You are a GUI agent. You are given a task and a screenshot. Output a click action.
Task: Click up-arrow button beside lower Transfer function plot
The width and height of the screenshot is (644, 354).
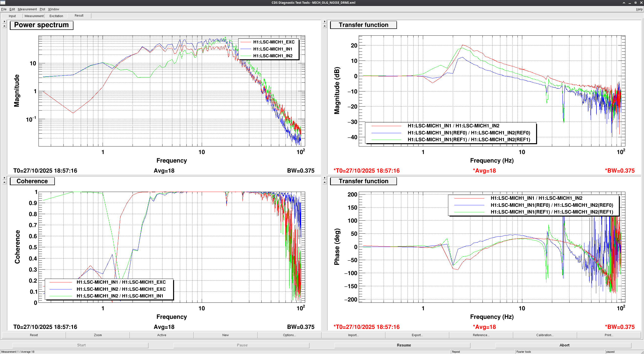(325, 182)
